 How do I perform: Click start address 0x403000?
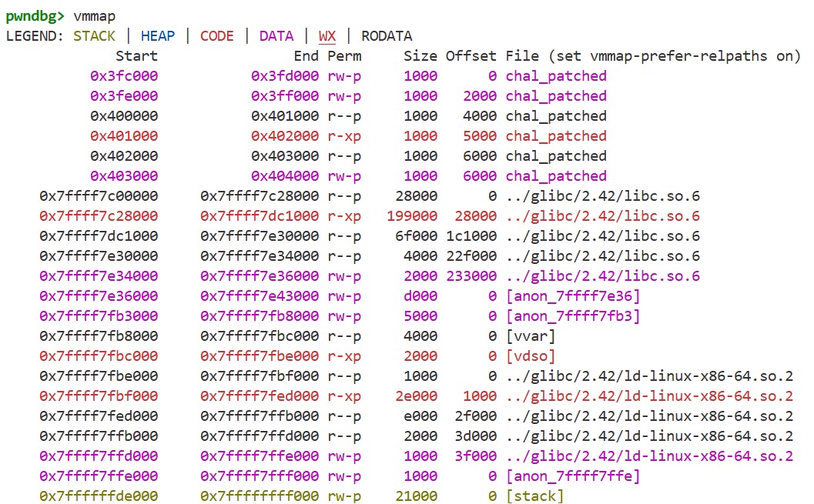(x=124, y=175)
